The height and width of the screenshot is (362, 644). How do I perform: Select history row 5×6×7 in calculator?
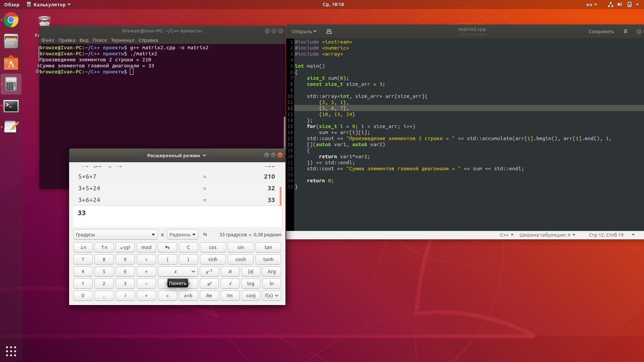tap(177, 176)
